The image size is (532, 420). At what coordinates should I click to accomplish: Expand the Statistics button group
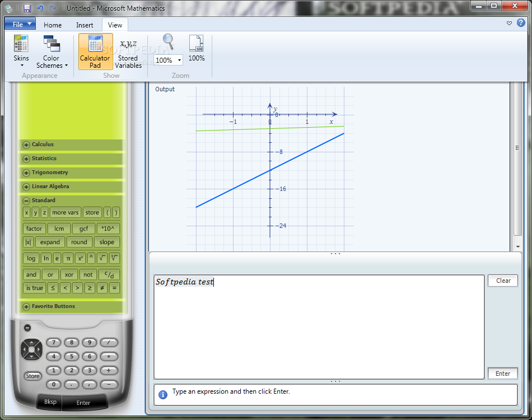(x=26, y=158)
